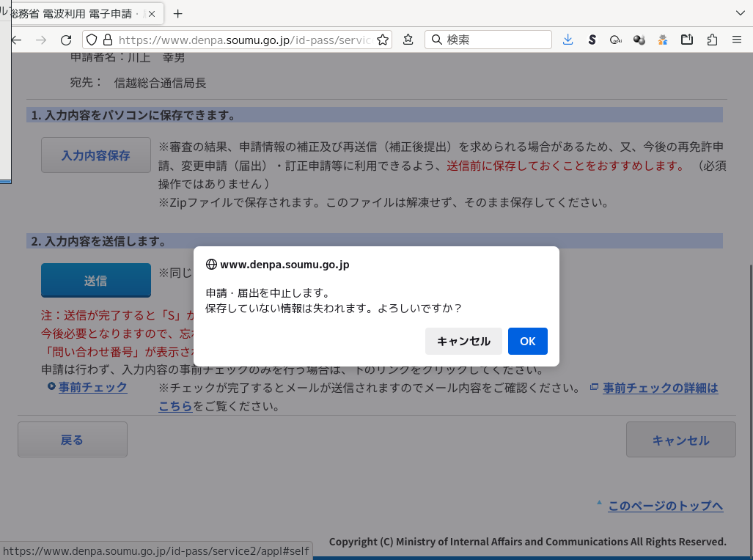753x560 pixels.
Task: Click the 入力内容保存 button
Action: click(x=95, y=155)
